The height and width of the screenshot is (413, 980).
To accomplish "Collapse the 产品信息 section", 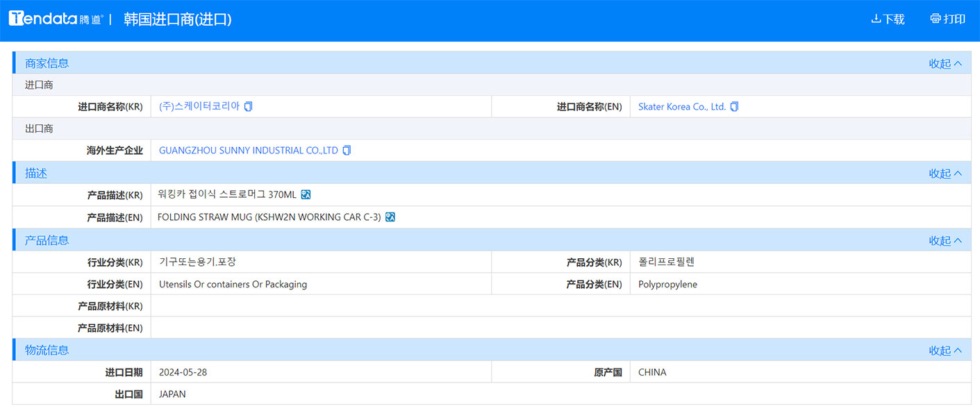I will coord(945,241).
